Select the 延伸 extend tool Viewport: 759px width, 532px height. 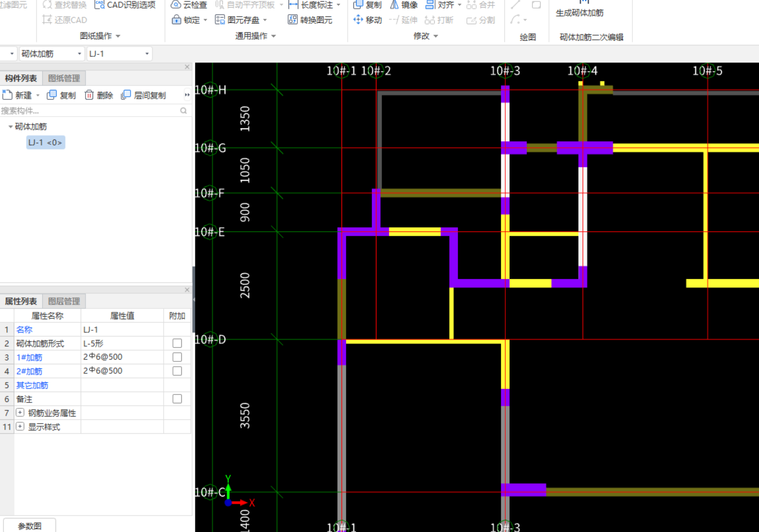click(403, 20)
